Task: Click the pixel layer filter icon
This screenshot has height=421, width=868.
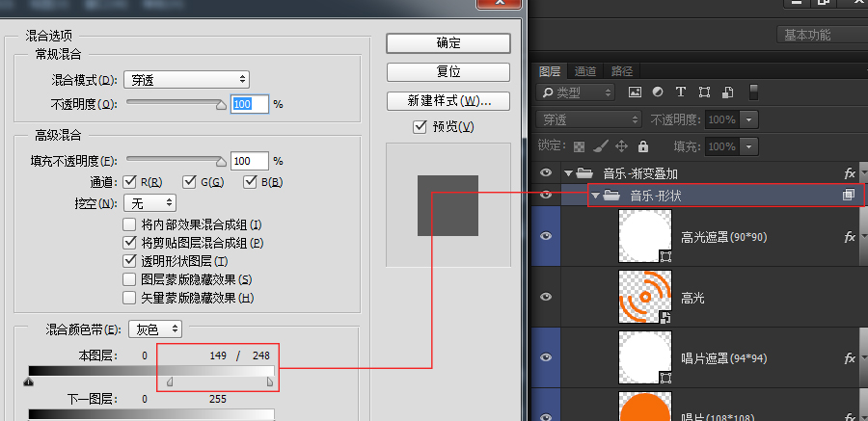Action: coord(635,92)
